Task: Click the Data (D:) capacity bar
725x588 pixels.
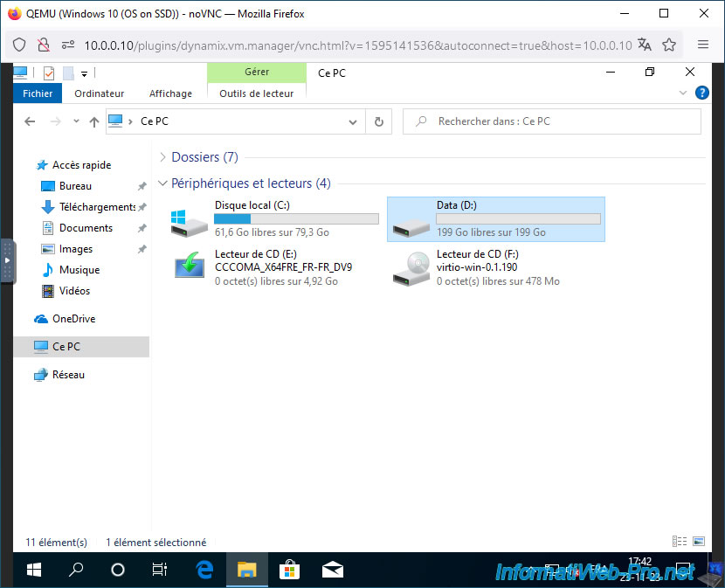Action: coord(518,218)
